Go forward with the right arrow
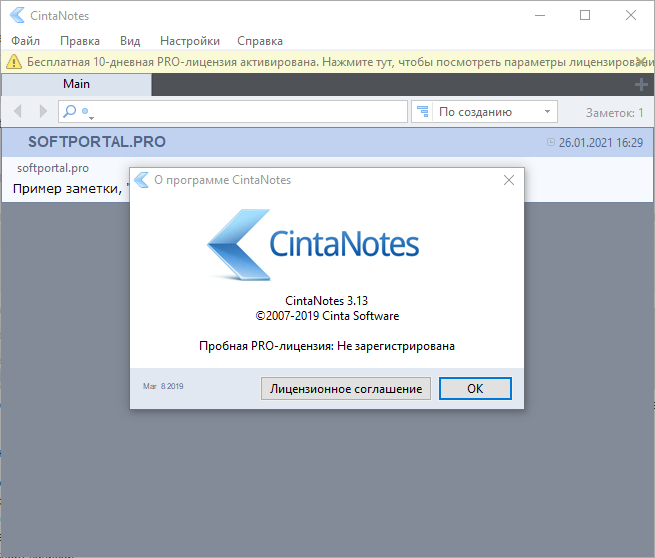655x558 pixels. (43, 112)
